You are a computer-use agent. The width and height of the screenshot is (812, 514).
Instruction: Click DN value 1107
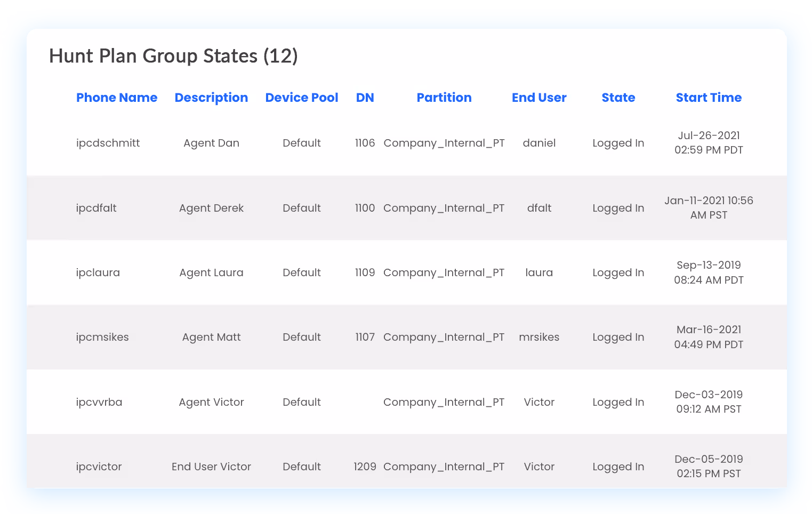click(x=365, y=337)
